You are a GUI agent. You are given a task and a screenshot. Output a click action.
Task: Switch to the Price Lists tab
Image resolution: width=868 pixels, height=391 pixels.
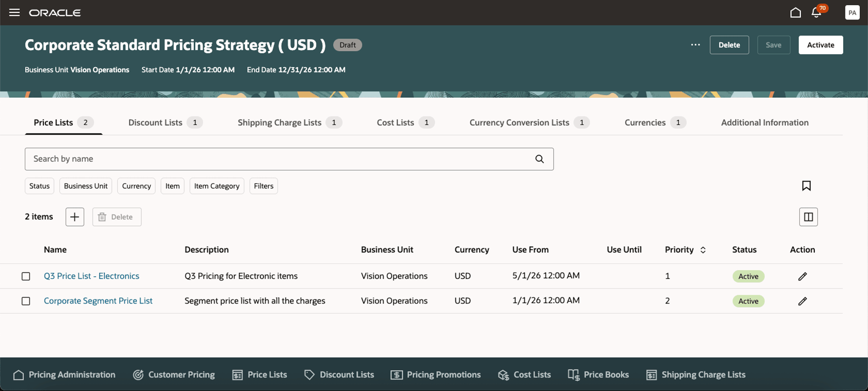[64, 123]
